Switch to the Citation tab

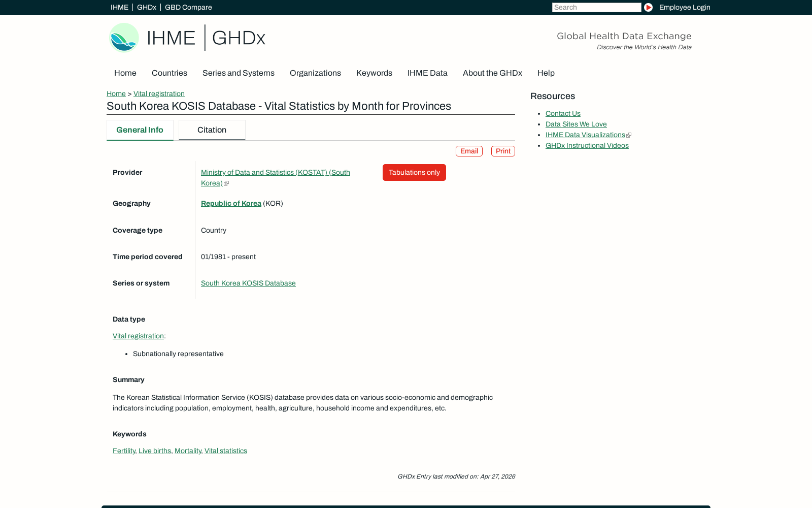click(x=212, y=130)
